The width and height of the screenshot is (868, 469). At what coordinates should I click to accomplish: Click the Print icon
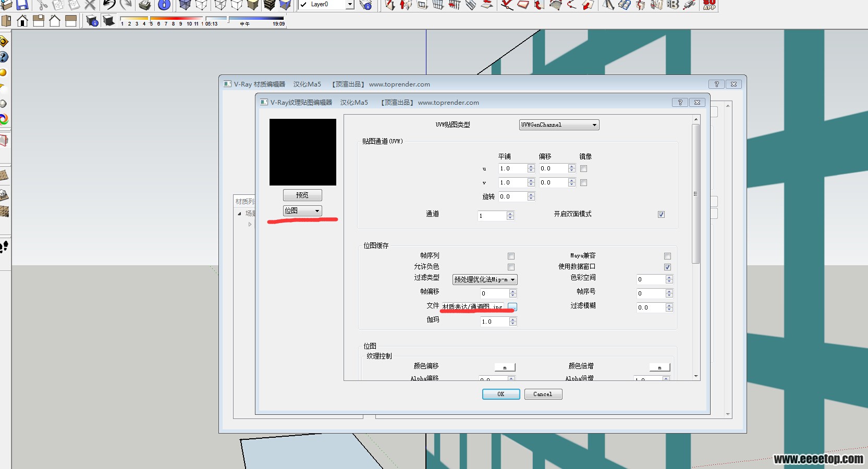145,5
